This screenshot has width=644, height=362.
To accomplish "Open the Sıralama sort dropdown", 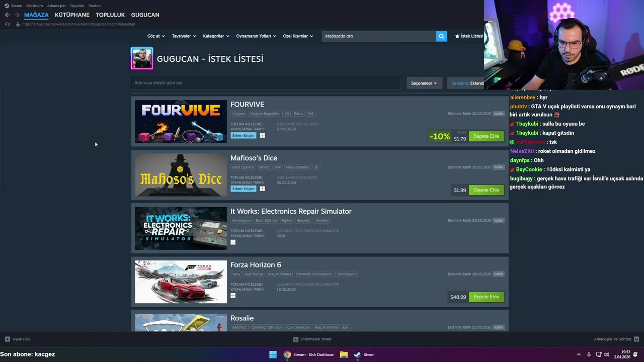I will coord(466,83).
